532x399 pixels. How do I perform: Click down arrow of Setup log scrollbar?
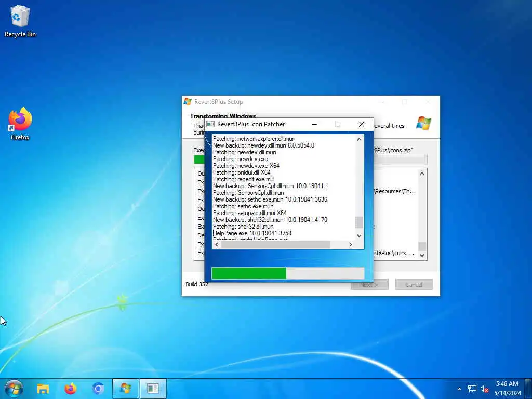[422, 256]
